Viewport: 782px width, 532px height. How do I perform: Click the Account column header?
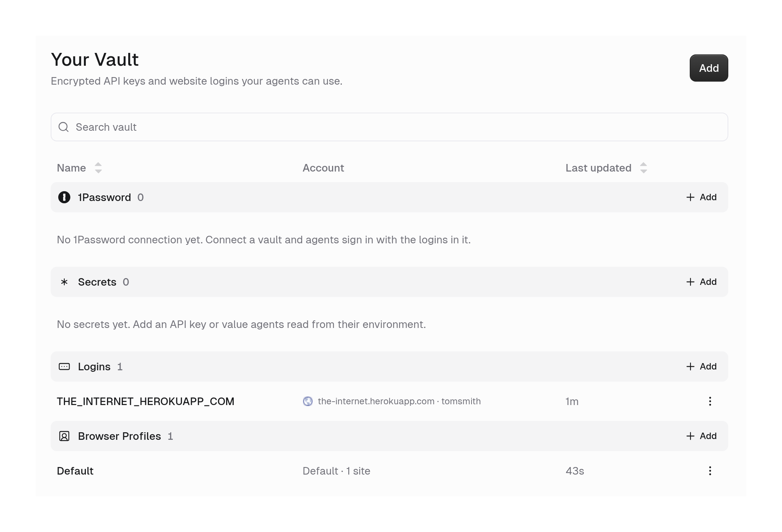[x=323, y=168]
